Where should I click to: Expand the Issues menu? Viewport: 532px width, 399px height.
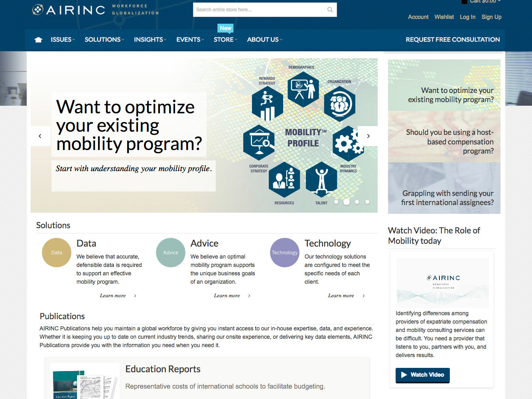point(63,40)
